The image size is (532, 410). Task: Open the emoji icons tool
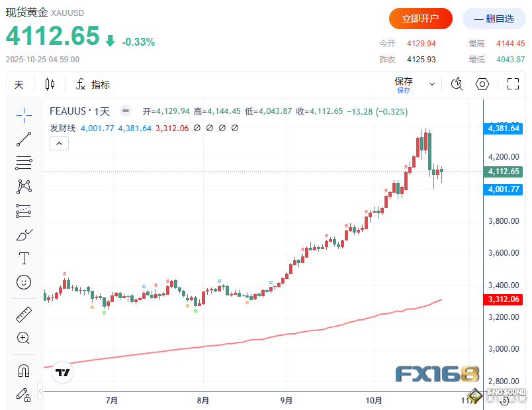point(24,282)
